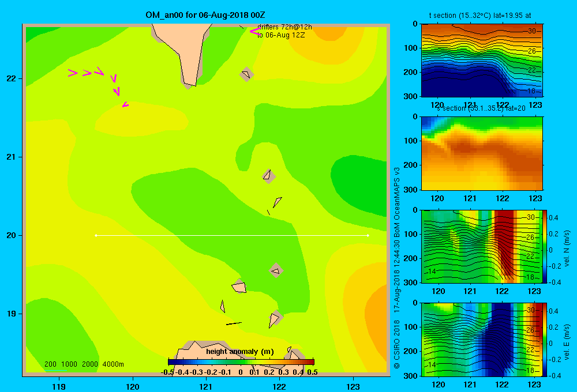Click the southernmost magenta drifter arrow near 21.6N
Image resolution: width=577 pixels, height=392 pixels.
coord(125,105)
